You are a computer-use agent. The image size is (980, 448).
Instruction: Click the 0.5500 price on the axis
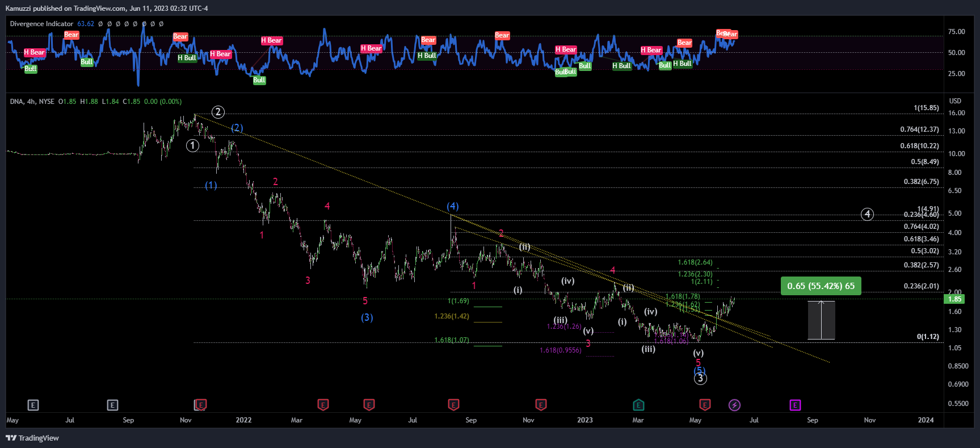pyautogui.click(x=958, y=404)
